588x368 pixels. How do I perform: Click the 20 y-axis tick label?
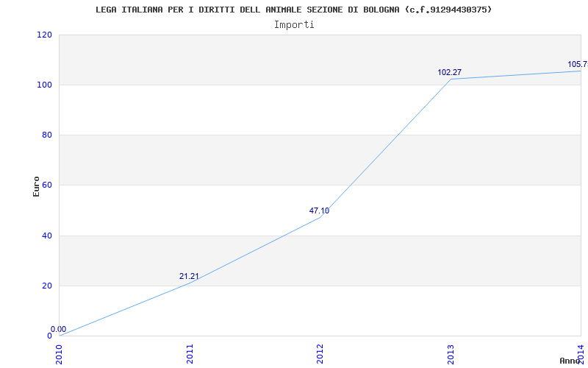(x=47, y=286)
